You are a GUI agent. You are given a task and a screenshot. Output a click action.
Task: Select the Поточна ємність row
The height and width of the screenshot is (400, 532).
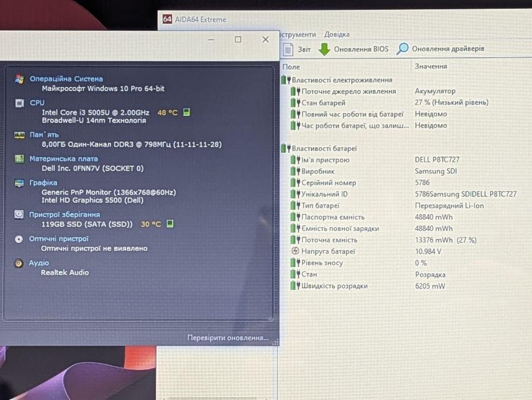(384, 240)
